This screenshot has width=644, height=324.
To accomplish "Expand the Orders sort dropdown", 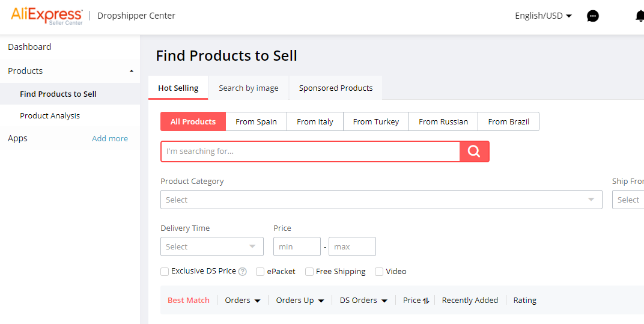I will coord(242,301).
